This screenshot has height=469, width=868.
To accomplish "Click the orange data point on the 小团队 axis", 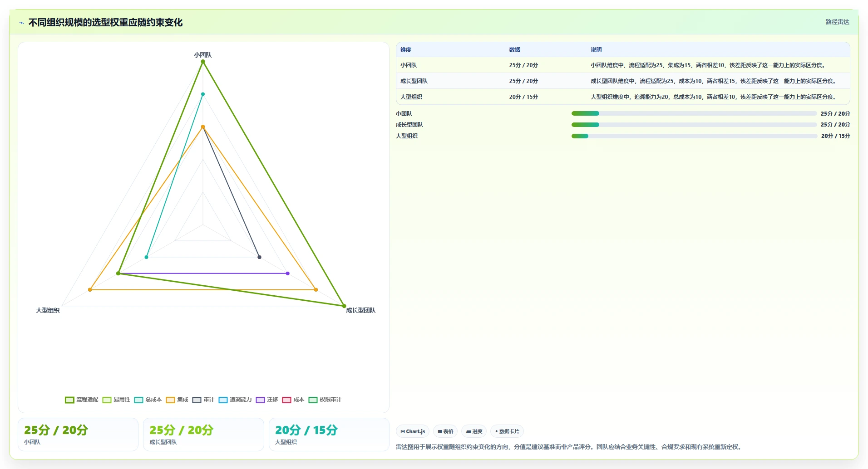I will (x=203, y=127).
